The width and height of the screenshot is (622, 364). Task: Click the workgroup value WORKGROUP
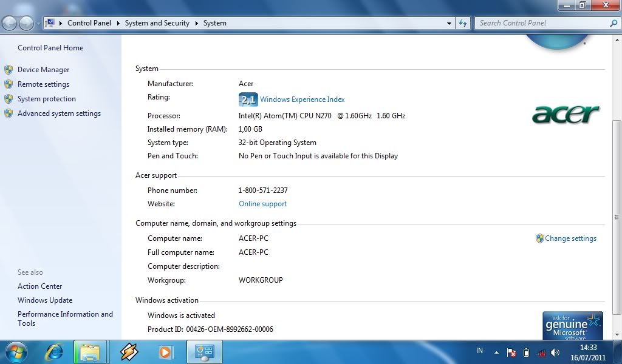[x=261, y=280]
